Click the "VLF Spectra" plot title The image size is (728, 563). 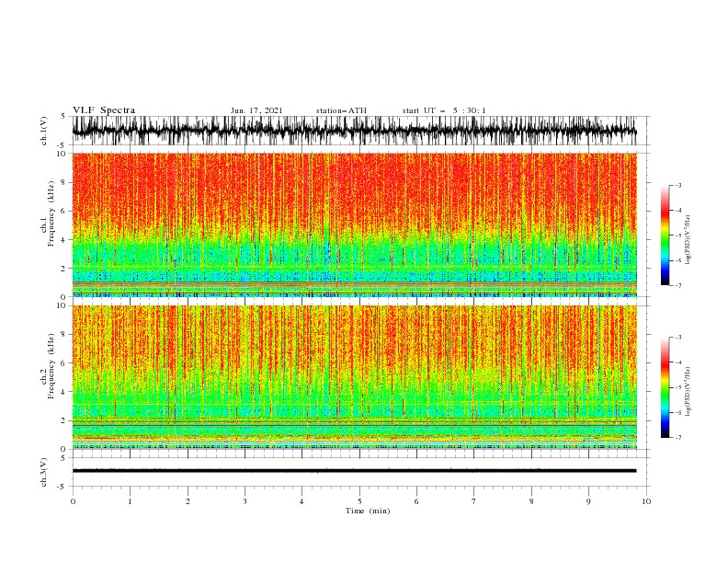click(x=104, y=110)
